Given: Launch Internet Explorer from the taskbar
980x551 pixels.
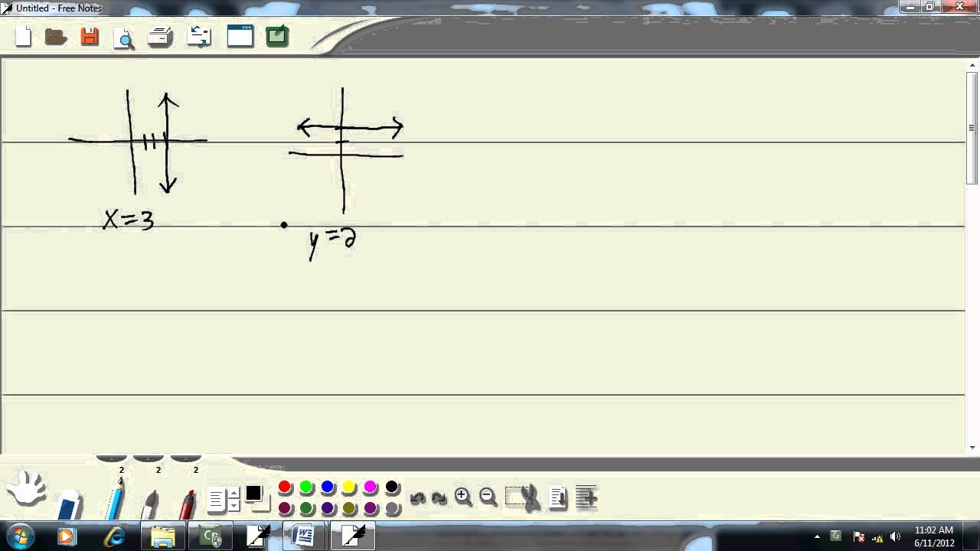Looking at the screenshot, I should (116, 536).
